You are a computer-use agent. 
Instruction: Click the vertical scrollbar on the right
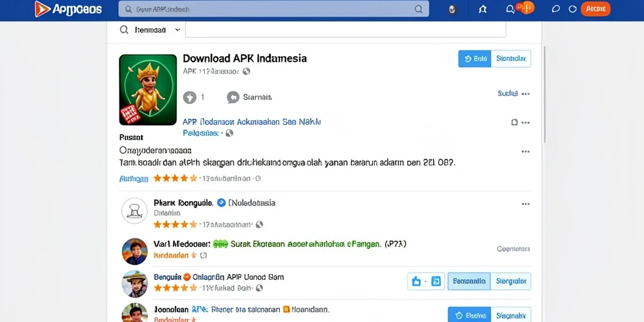(545, 94)
